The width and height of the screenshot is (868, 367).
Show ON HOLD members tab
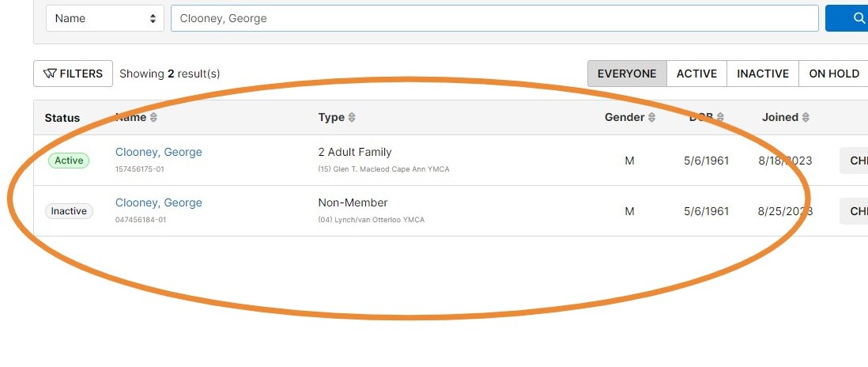tap(834, 74)
